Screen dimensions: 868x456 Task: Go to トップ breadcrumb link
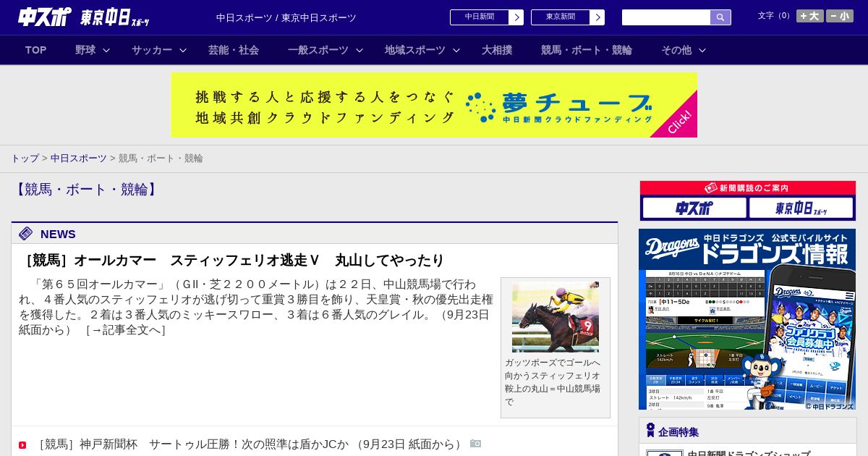coord(25,158)
